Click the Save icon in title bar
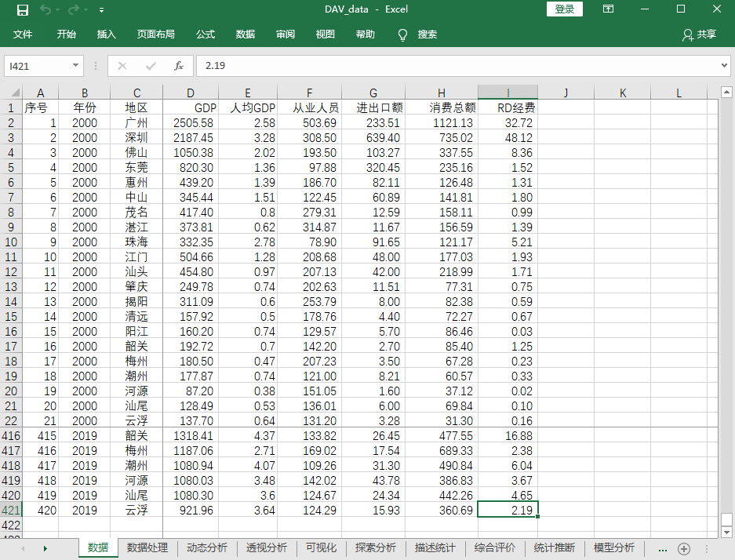This screenshot has width=735, height=560. pos(22,10)
